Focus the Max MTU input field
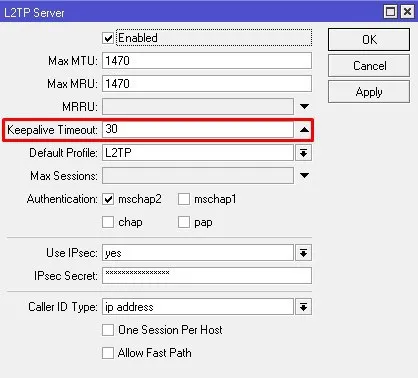This screenshot has height=378, width=418. (x=207, y=61)
